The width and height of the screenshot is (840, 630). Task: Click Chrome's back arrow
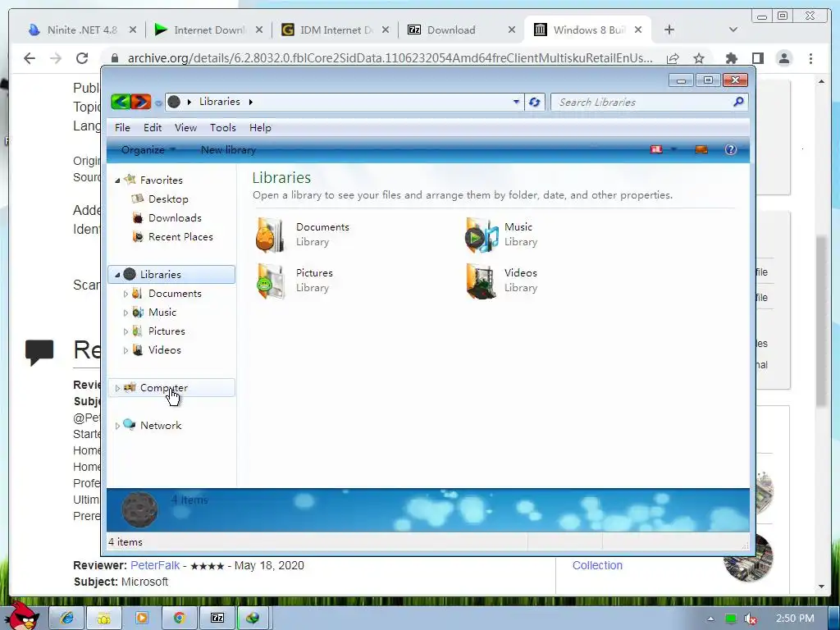[x=30, y=58]
